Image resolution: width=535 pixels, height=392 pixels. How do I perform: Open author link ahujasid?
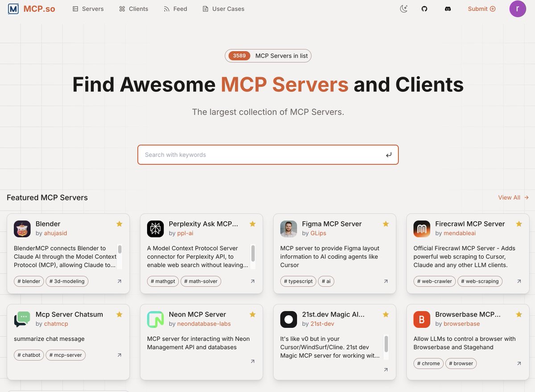click(x=55, y=233)
